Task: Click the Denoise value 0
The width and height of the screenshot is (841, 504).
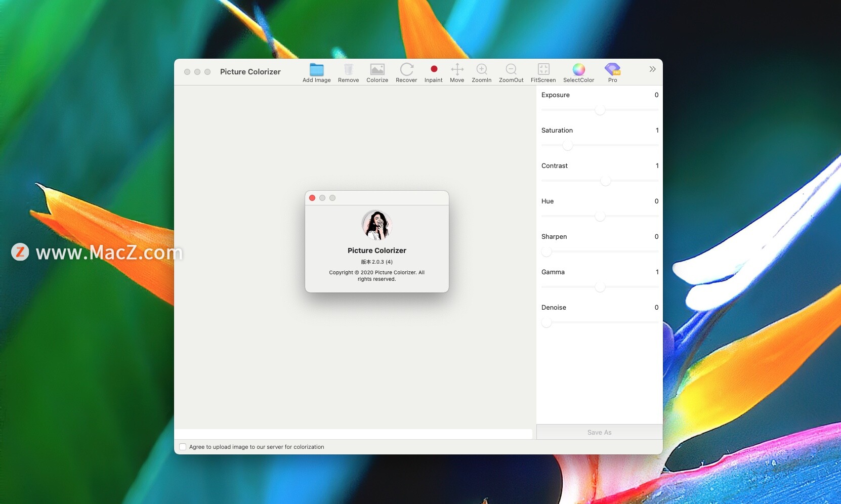Action: pyautogui.click(x=657, y=307)
